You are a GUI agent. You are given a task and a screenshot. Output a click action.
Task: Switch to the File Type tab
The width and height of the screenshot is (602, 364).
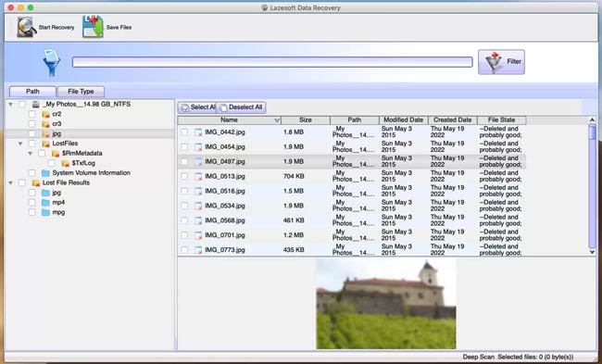[x=81, y=92]
